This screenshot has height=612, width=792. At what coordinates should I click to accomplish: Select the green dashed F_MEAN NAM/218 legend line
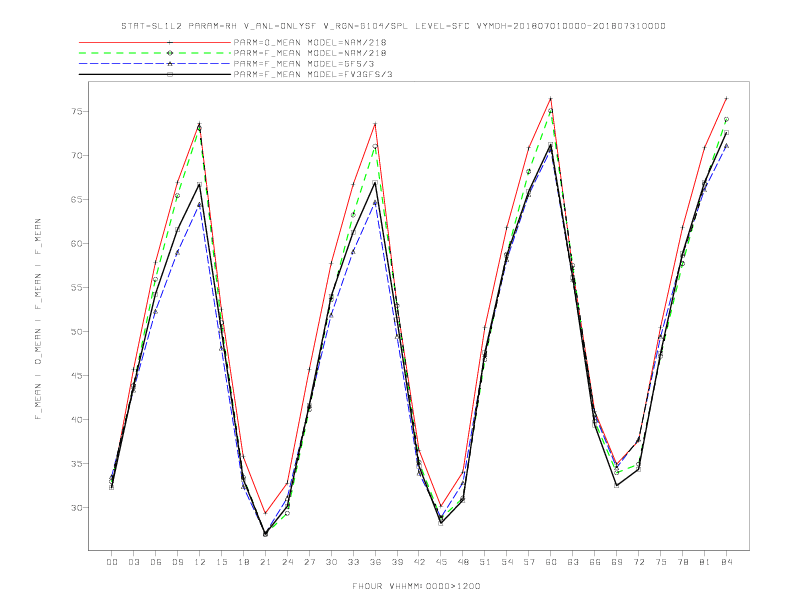coord(155,53)
